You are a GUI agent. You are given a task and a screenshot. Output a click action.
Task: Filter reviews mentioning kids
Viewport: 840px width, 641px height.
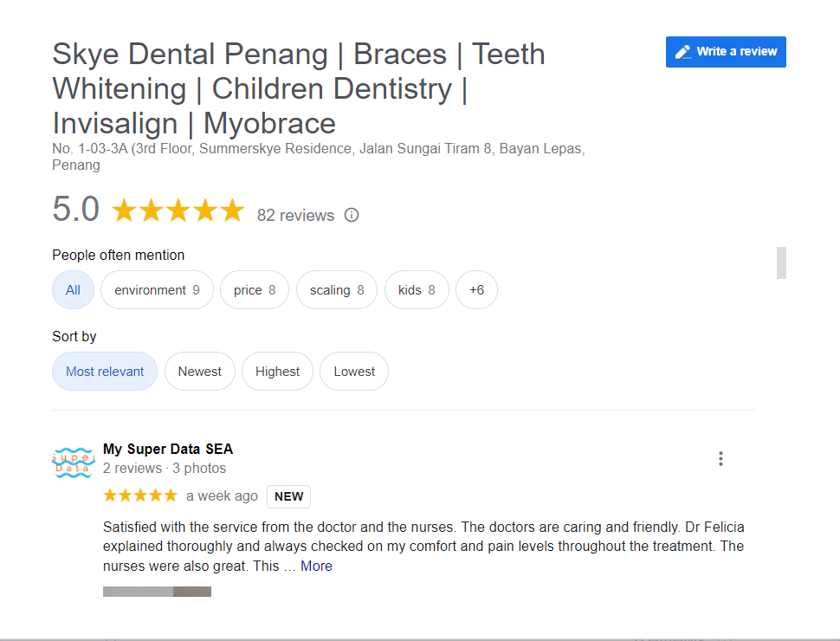pyautogui.click(x=417, y=290)
